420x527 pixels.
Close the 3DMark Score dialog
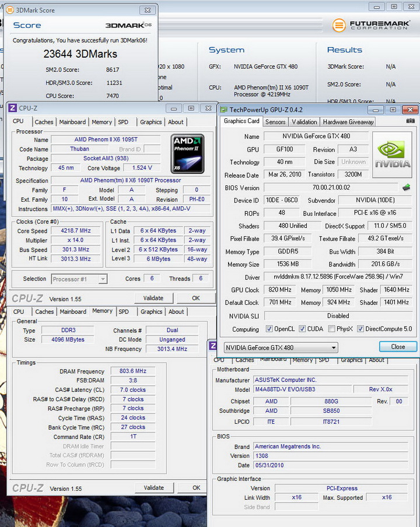pyautogui.click(x=147, y=10)
